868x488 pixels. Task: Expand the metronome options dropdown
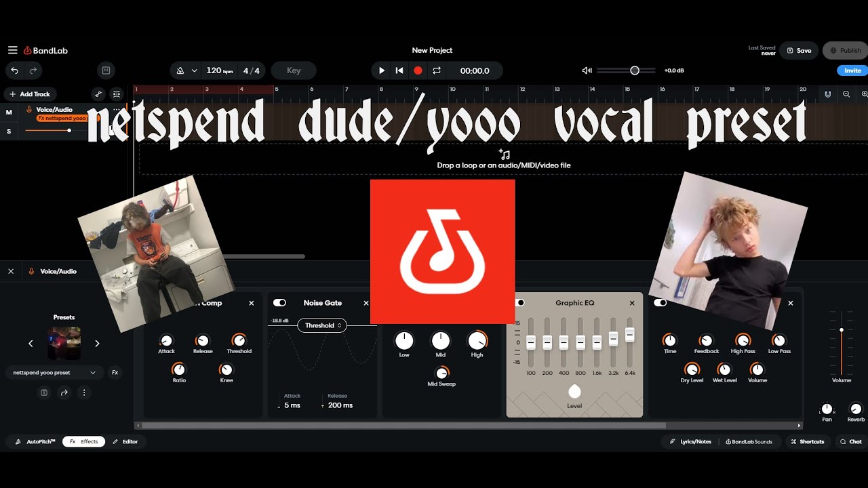195,70
